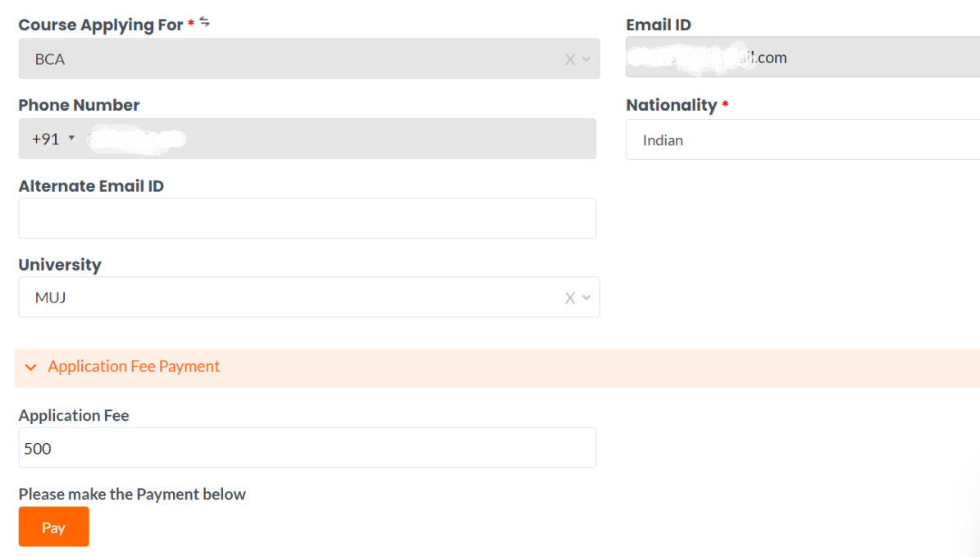This screenshot has width=980, height=557.
Task: Click the Application Fee Payment section title
Action: point(134,367)
